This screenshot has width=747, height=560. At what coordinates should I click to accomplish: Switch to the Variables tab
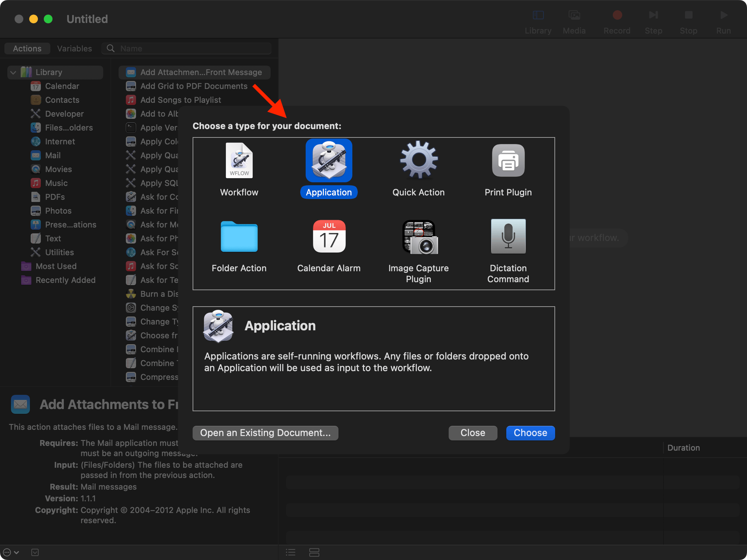[x=74, y=48]
